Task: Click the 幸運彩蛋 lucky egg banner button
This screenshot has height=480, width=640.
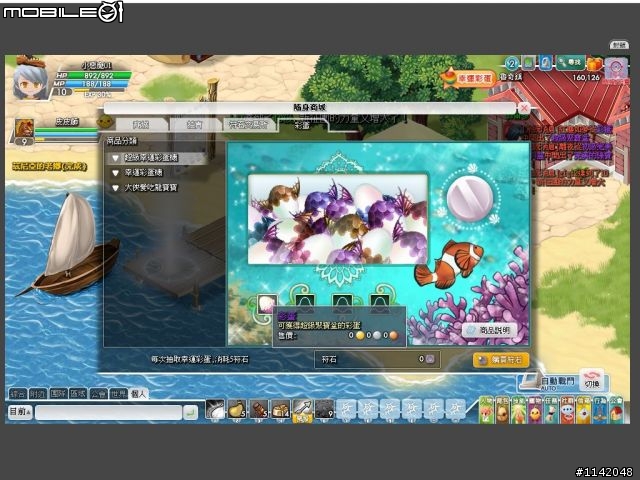Action: point(469,78)
